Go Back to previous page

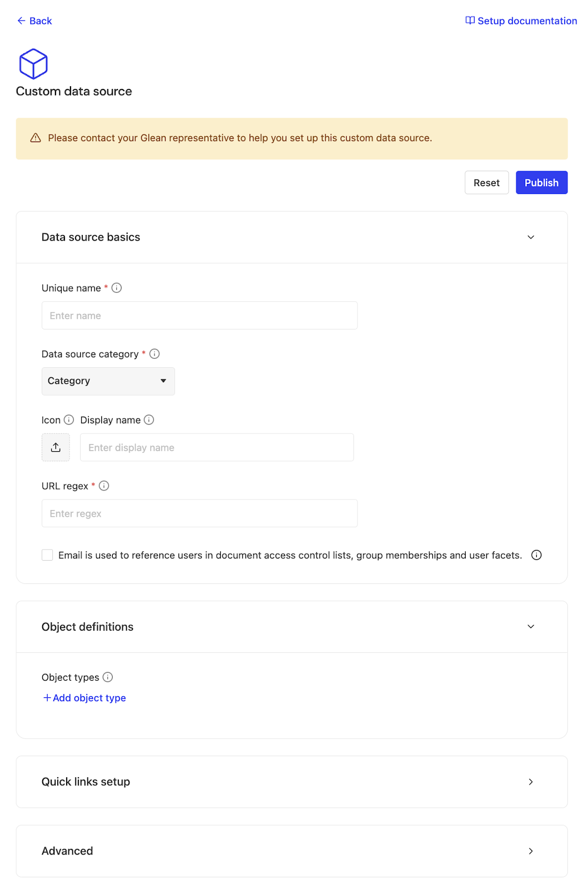(x=34, y=21)
